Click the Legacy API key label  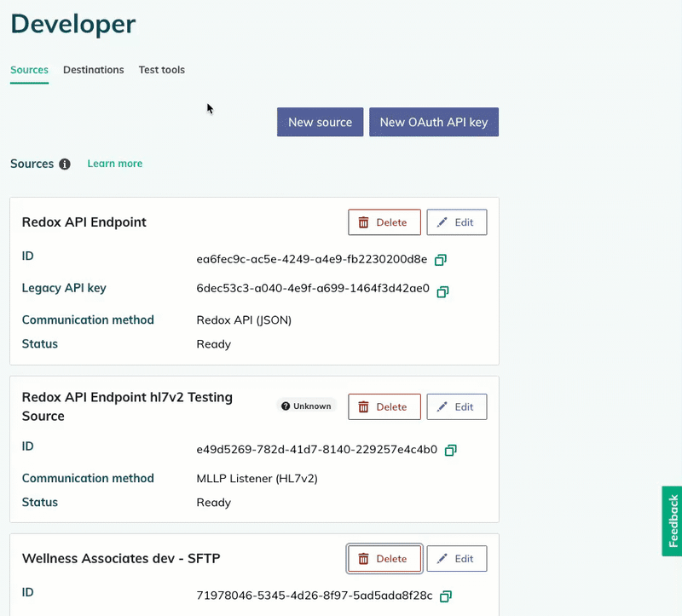tap(64, 288)
